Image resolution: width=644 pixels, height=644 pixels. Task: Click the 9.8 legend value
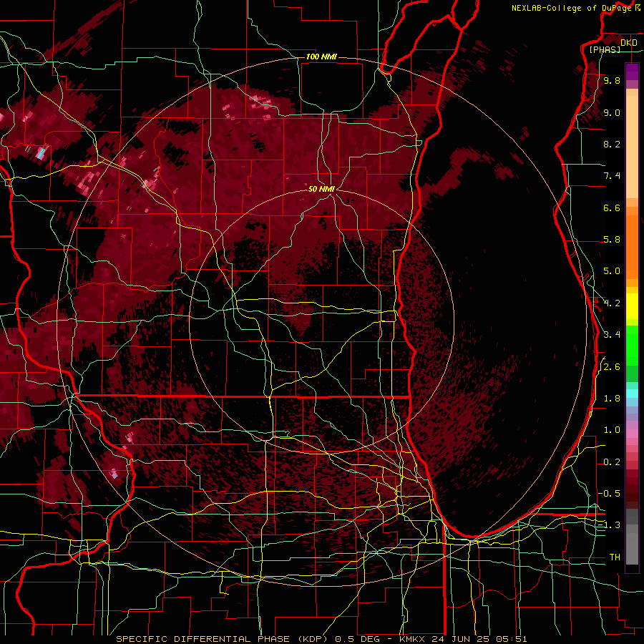coord(612,81)
